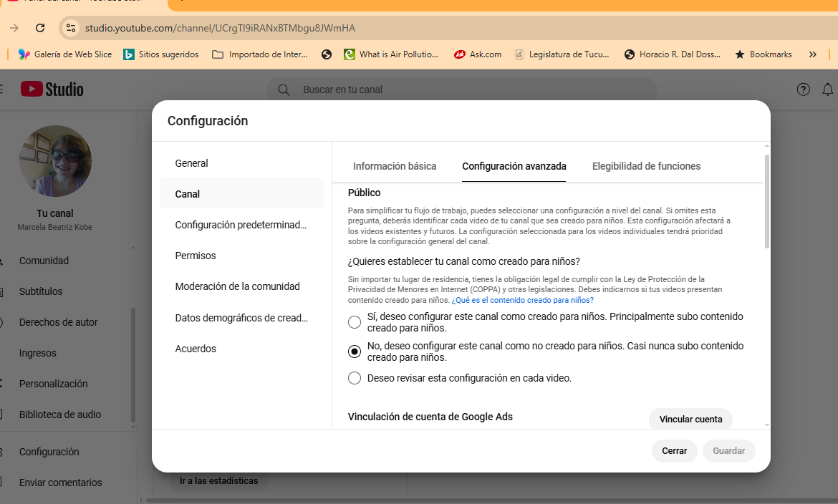
Task: Open the Legislatura de Tucu... bookmark
Action: 561,54
